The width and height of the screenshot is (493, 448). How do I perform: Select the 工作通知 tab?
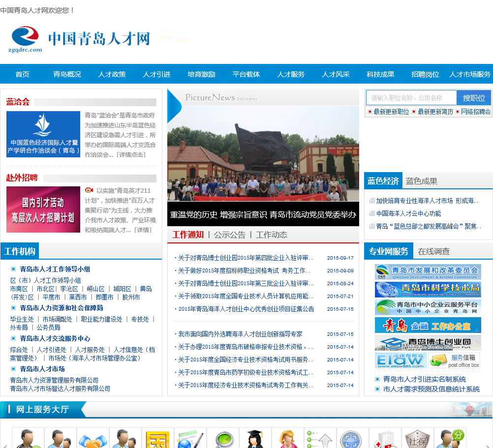[188, 235]
